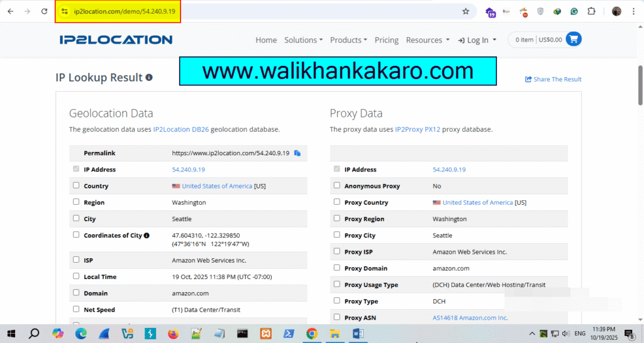This screenshot has height=343, width=644.
Task: Show info icon next to IP Lookup Result
Action: pyautogui.click(x=149, y=77)
